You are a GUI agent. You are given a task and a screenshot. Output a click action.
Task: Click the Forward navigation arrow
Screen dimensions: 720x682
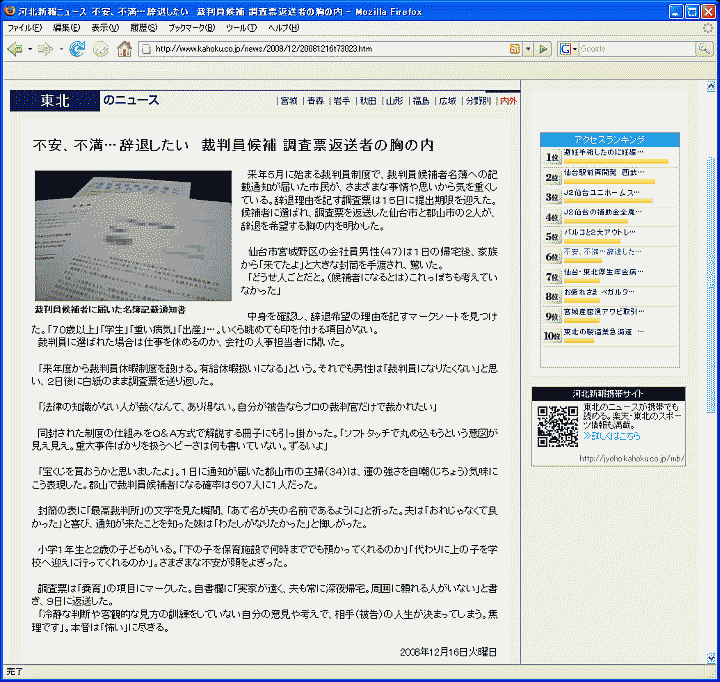pos(46,49)
